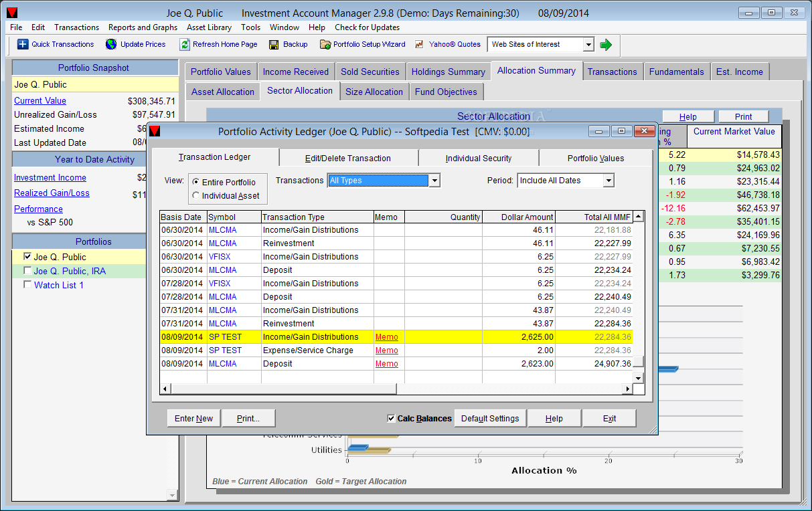Open the Sold Securities tab
This screenshot has height=511, width=812.
pos(370,72)
